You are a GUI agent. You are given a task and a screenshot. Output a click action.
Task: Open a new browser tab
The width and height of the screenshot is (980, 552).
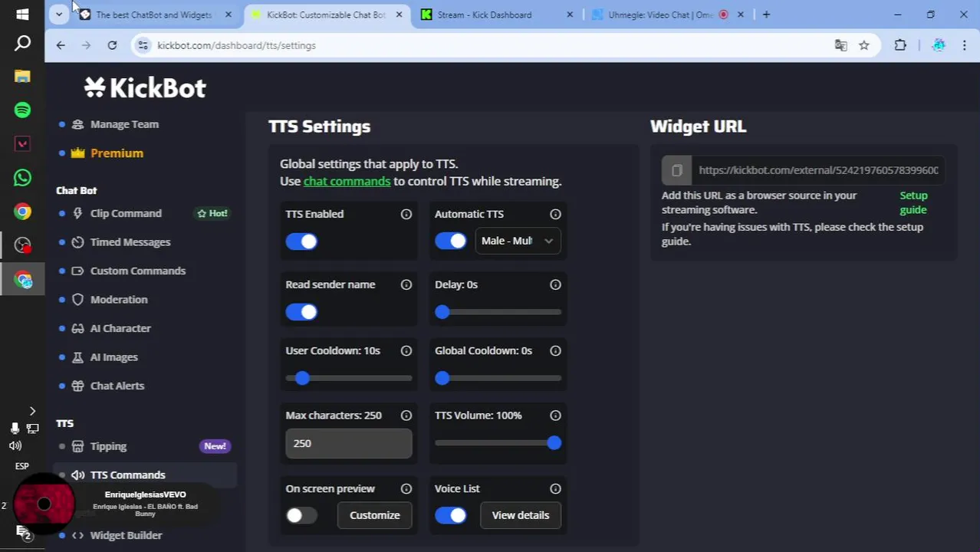point(766,15)
